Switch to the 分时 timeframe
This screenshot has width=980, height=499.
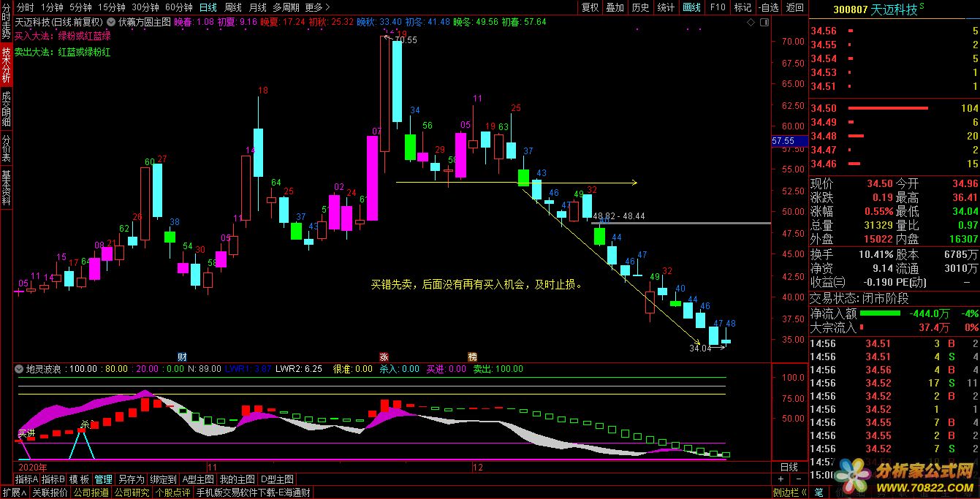(x=25, y=7)
